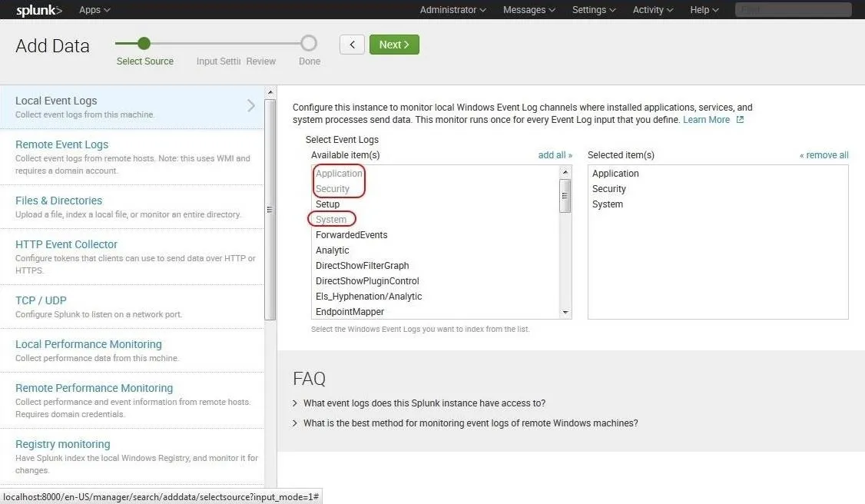Select HTTP Event Collector source

(x=132, y=257)
